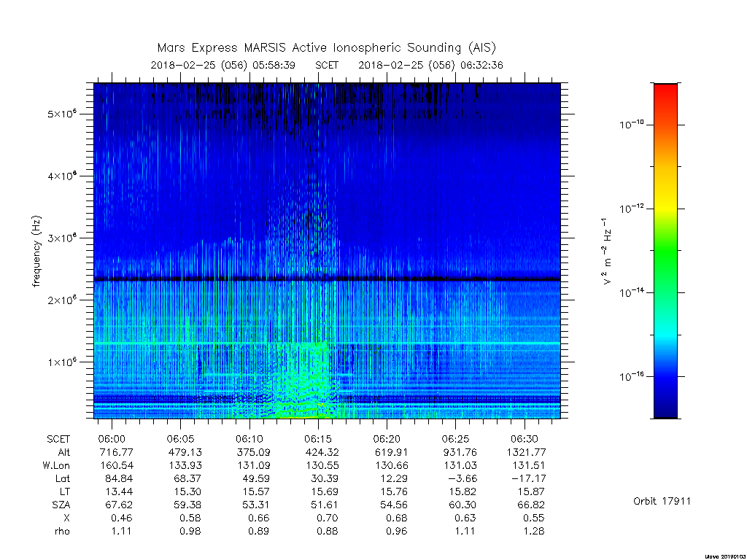Screen dimensions: 747x560
Task: Click altitude value 1321.77
Action: coord(527,452)
